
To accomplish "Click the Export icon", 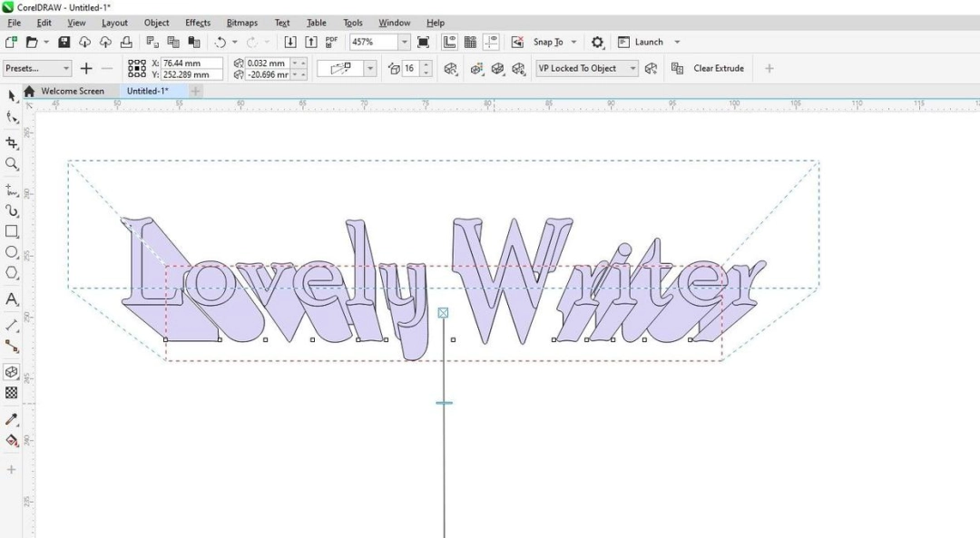I will tap(310, 42).
